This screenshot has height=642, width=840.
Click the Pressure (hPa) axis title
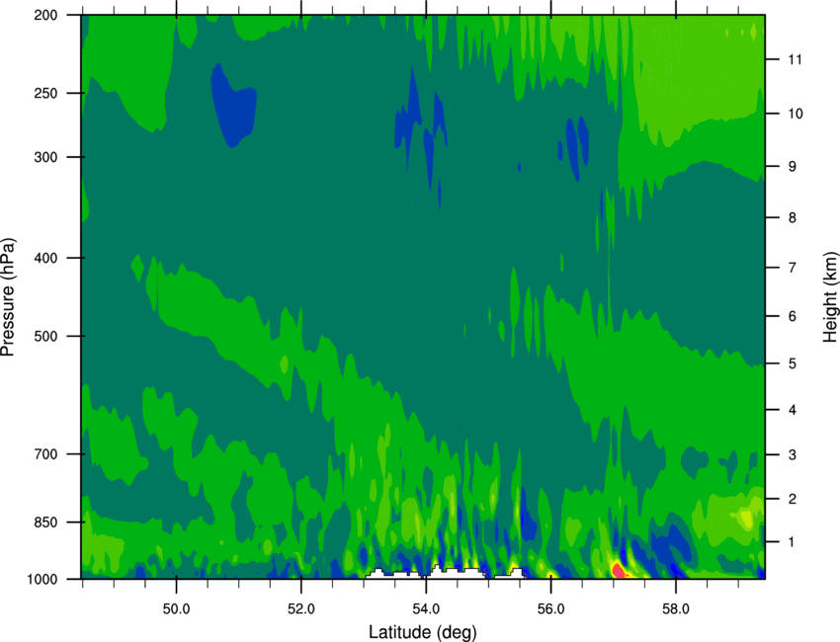pyautogui.click(x=8, y=297)
